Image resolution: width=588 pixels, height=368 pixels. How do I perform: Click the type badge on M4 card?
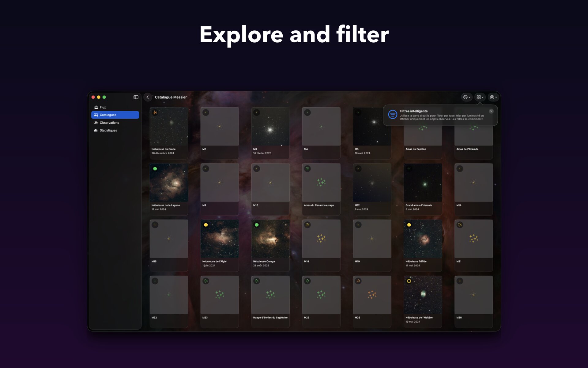tap(307, 113)
